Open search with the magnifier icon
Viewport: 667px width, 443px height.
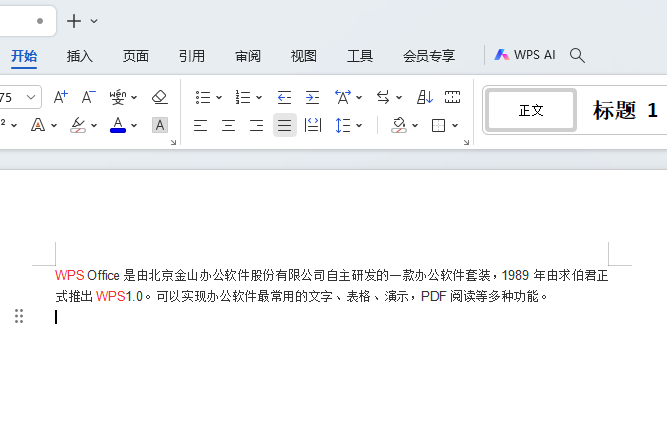point(577,55)
